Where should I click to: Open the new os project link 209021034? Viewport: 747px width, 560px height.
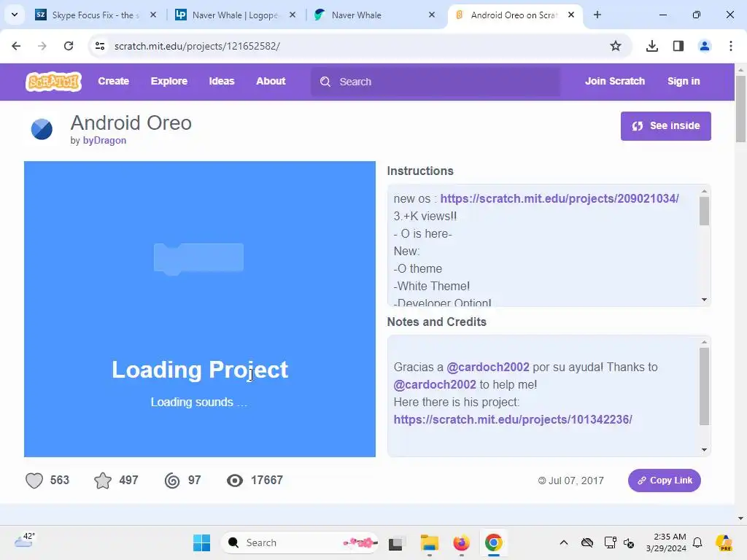point(560,198)
